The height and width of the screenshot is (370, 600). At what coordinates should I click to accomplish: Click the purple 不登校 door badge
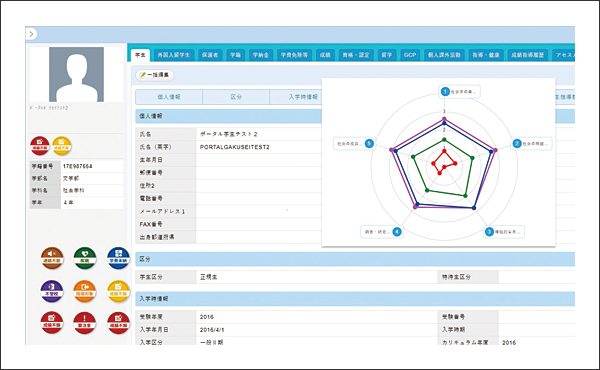(52, 291)
